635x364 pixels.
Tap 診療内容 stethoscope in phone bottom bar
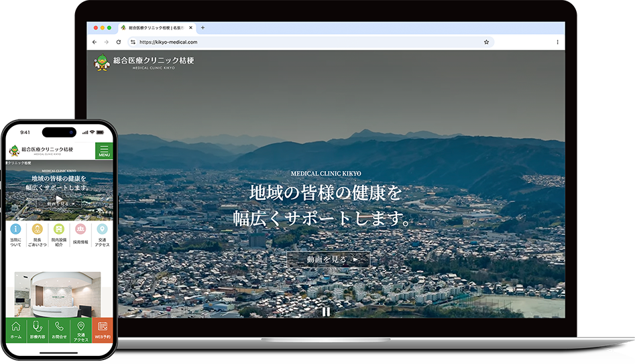click(38, 330)
